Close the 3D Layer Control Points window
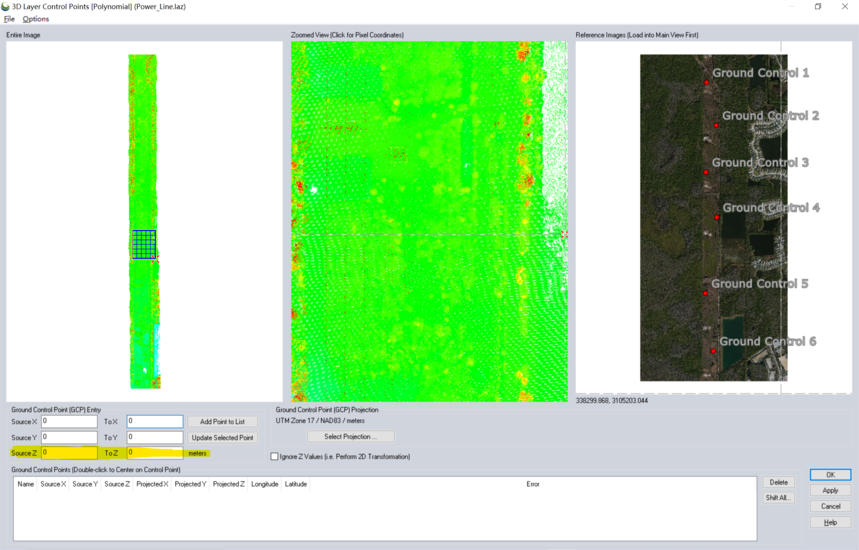The height and width of the screenshot is (550, 859). (x=845, y=7)
